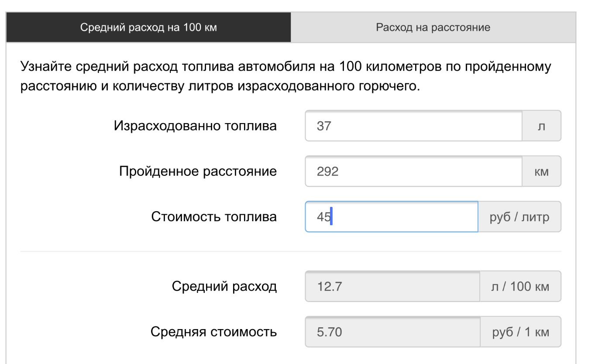This screenshot has height=364, width=612.
Task: Select the average consumption result 12.7
Action: [x=392, y=287]
